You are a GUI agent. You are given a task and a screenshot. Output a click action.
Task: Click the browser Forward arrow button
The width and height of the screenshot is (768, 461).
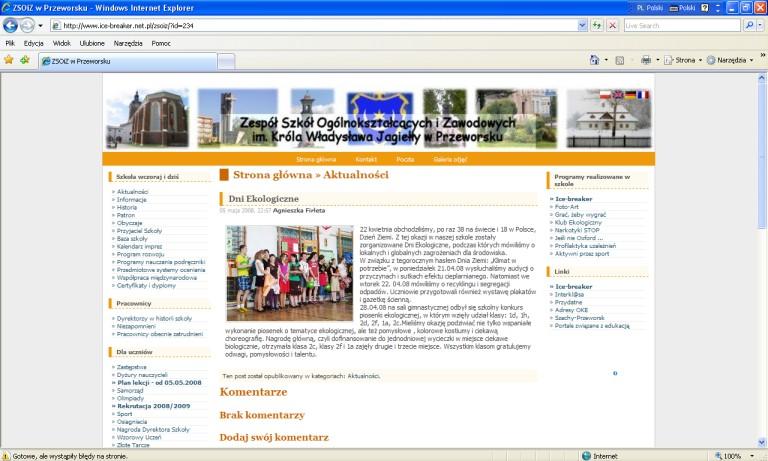click(x=27, y=25)
